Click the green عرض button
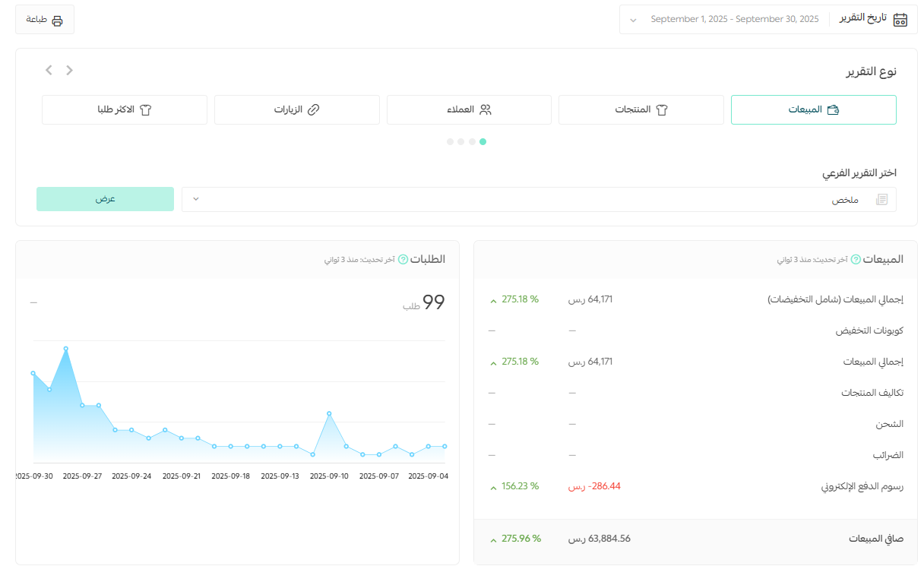924x566 pixels. (x=105, y=199)
